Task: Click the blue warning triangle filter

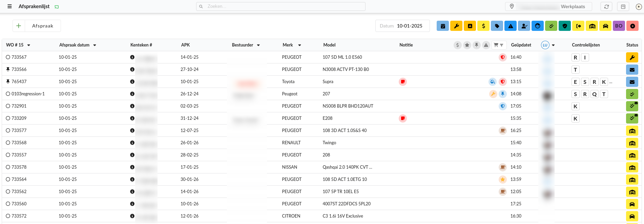Action: click(511, 26)
